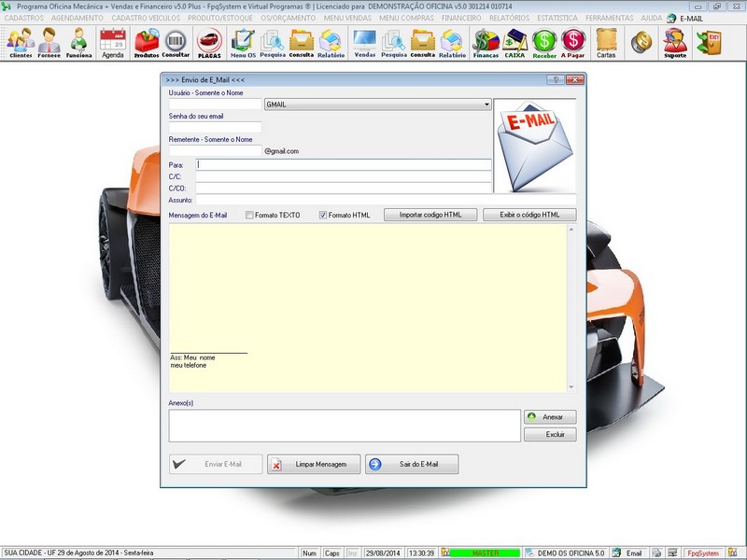Screen dimensions: 747x560
Task: Click the C/C input field
Action: coord(344,176)
